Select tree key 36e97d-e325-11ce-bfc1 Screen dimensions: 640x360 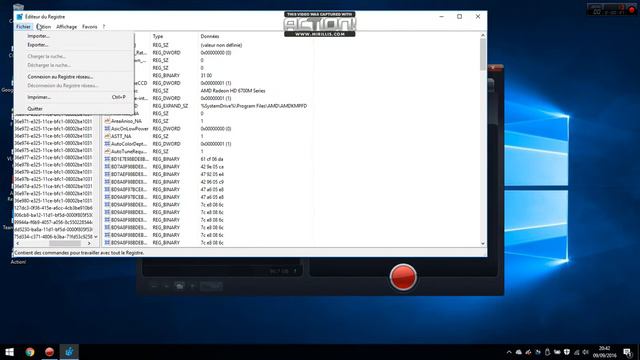click(53, 187)
